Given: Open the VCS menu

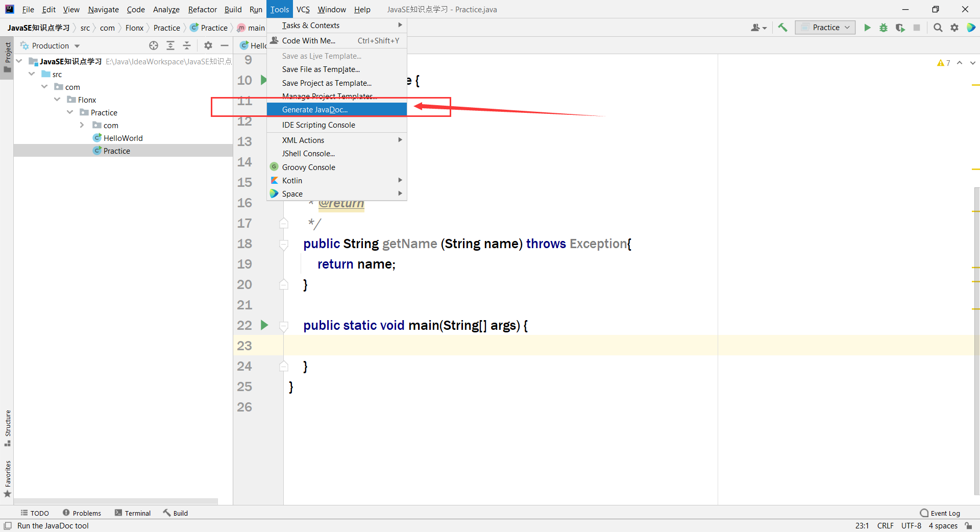Looking at the screenshot, I should click(303, 9).
